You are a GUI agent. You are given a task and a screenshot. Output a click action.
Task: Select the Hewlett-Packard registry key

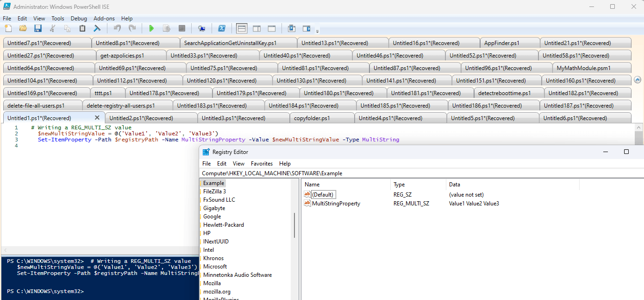224,225
